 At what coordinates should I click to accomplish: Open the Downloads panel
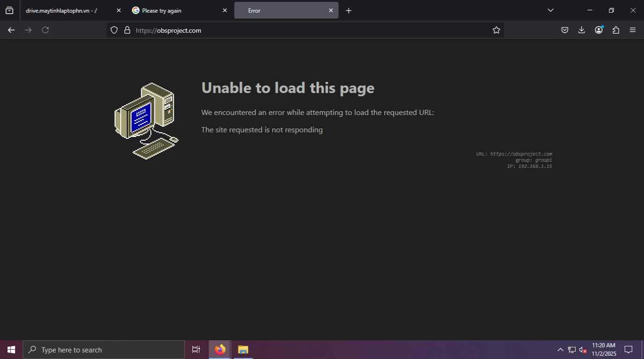[x=582, y=30]
